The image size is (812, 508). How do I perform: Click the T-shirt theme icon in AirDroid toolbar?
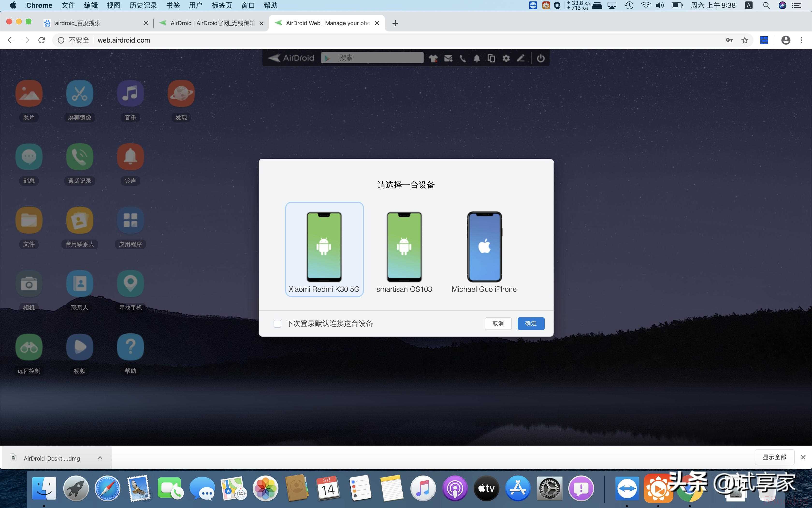pos(433,58)
